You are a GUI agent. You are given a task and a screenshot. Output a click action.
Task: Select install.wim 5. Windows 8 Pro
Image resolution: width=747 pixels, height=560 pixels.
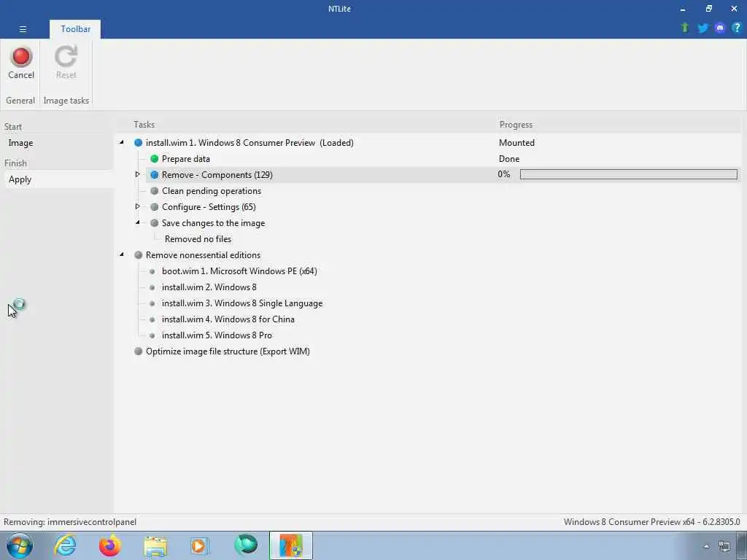pyautogui.click(x=217, y=335)
